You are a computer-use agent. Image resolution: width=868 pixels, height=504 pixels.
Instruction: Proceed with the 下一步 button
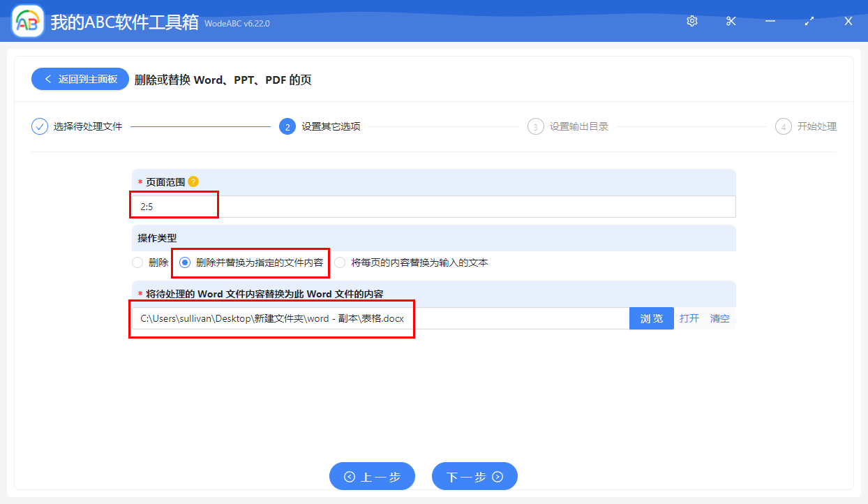(474, 476)
